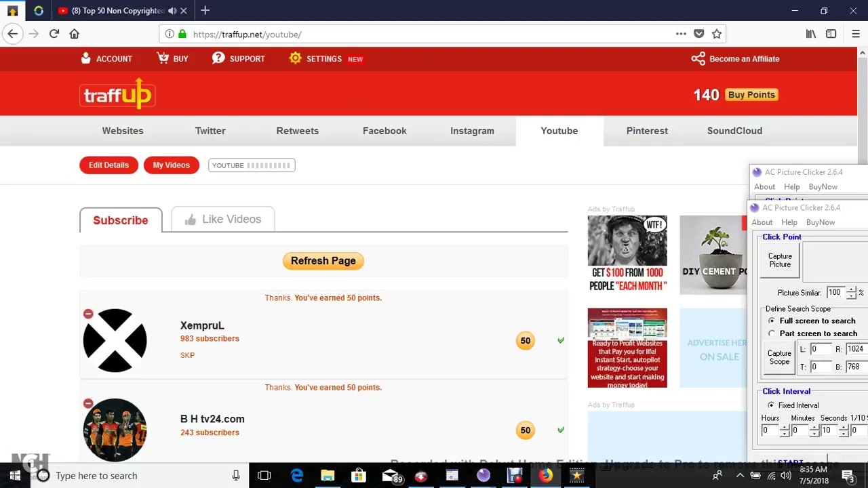868x488 pixels.
Task: Click the traffup logo
Action: point(117,94)
